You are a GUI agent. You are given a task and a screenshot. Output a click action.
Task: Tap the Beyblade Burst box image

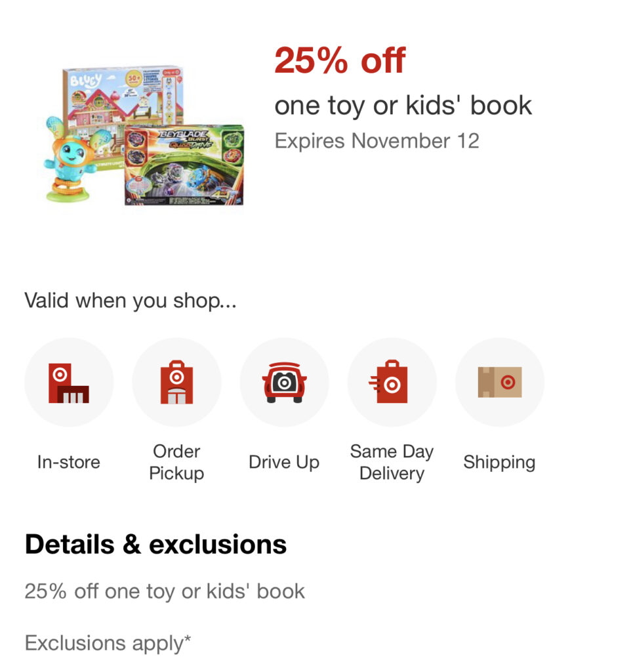(184, 164)
